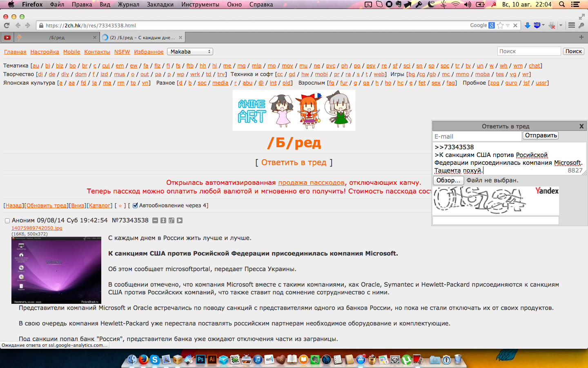
Task: Click the reply message text area
Action: click(510, 159)
